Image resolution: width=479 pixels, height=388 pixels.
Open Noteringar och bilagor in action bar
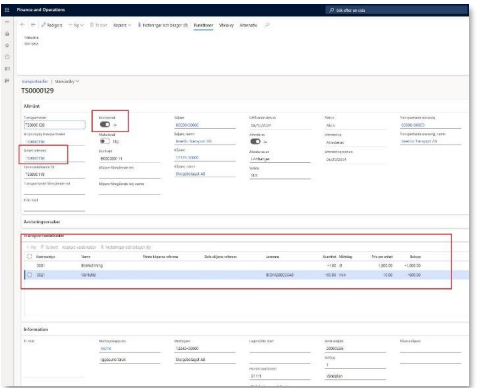[x=163, y=25]
